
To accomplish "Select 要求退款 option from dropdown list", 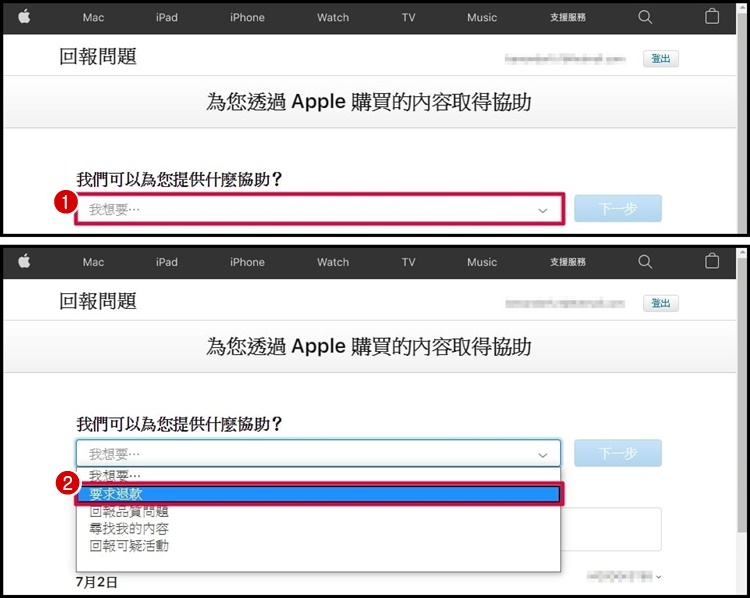I will click(319, 494).
